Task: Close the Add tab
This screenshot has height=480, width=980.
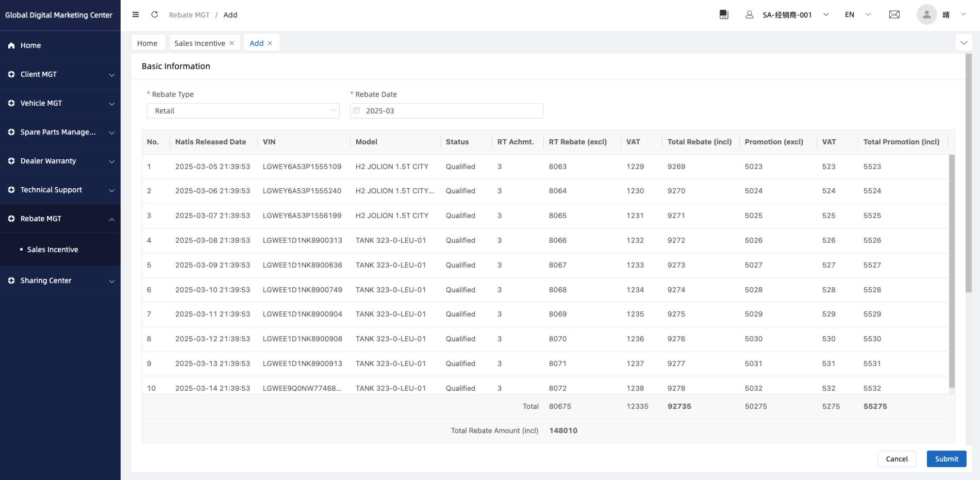Action: point(270,43)
